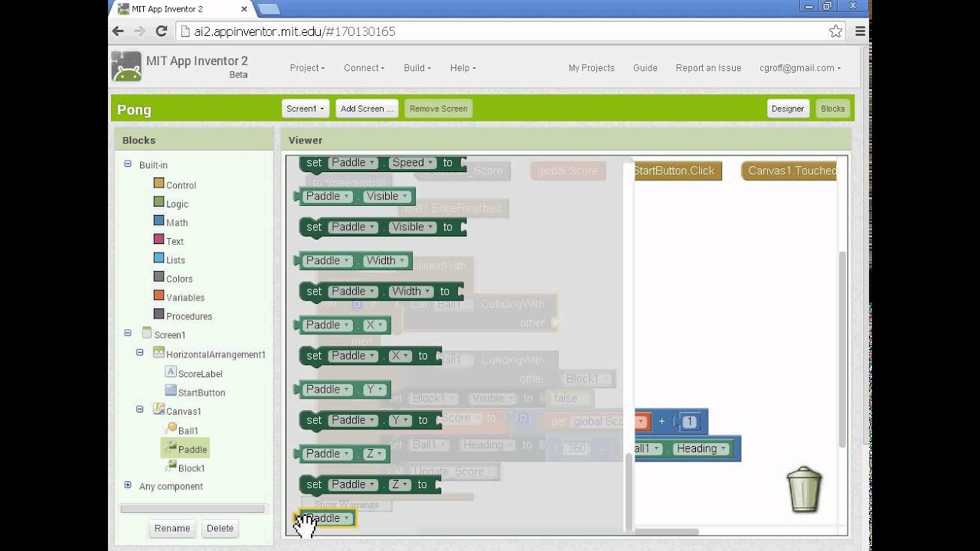Click the HorizontalArrangement1 component icon
Screen dimensions: 980x551
(x=159, y=353)
